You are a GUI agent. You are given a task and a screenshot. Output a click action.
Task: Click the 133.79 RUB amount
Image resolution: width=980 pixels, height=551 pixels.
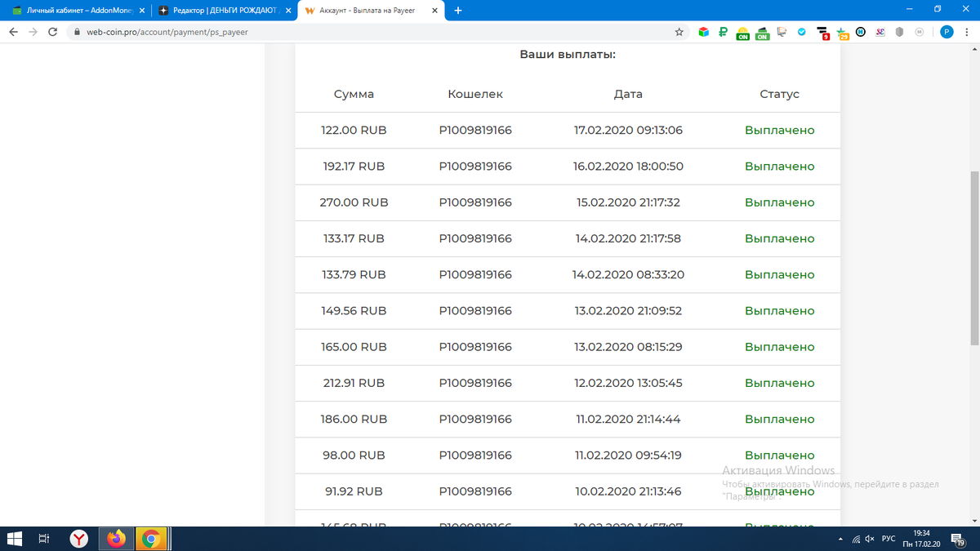click(354, 274)
